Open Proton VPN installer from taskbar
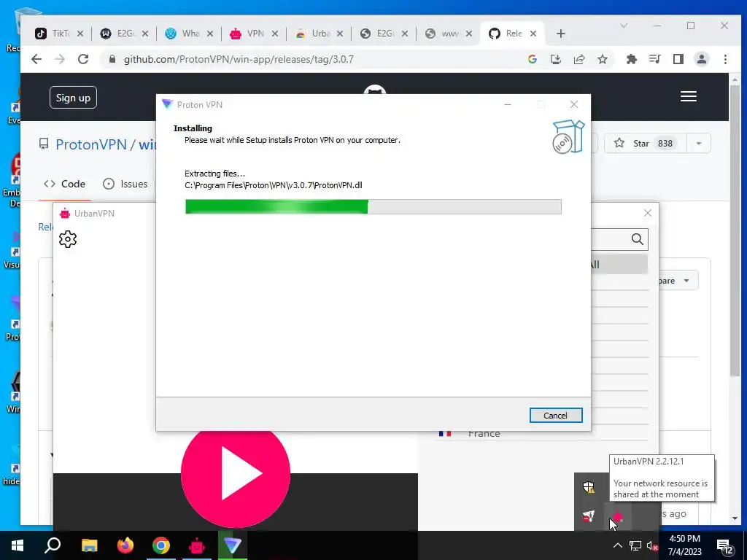The width and height of the screenshot is (747, 560). tap(233, 545)
